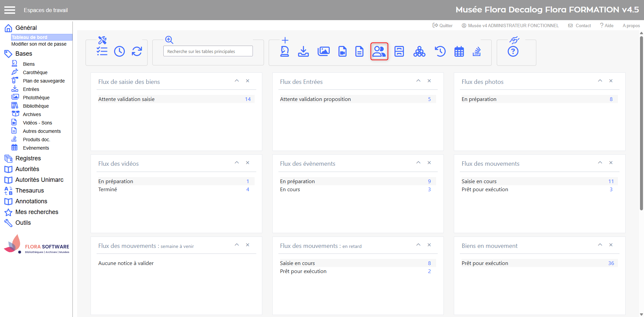
Task: Click the Quitter link
Action: 443,25
